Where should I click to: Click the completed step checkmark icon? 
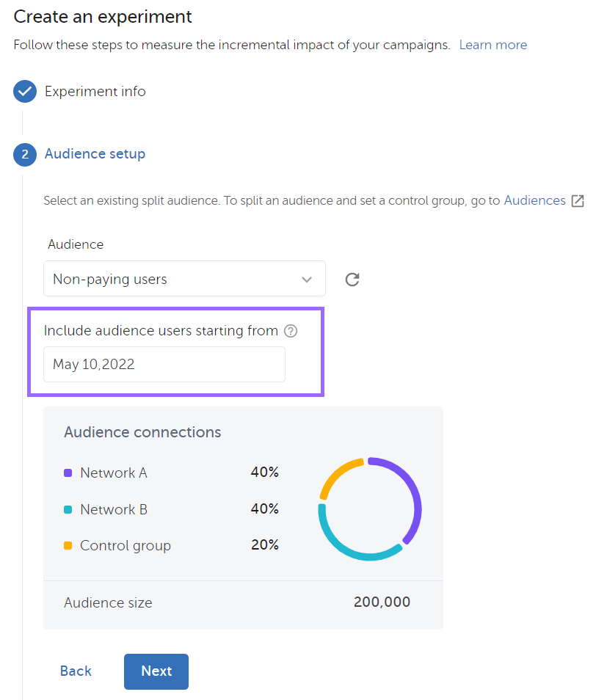[x=25, y=92]
